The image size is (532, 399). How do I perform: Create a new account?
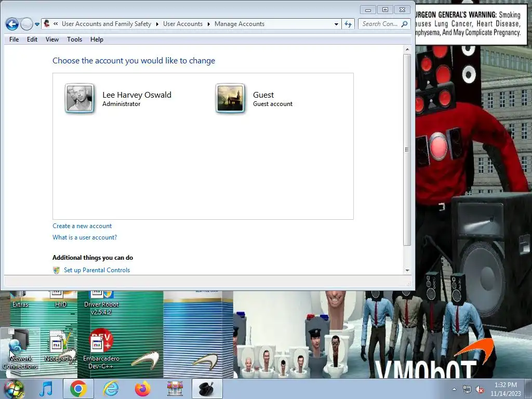82,226
